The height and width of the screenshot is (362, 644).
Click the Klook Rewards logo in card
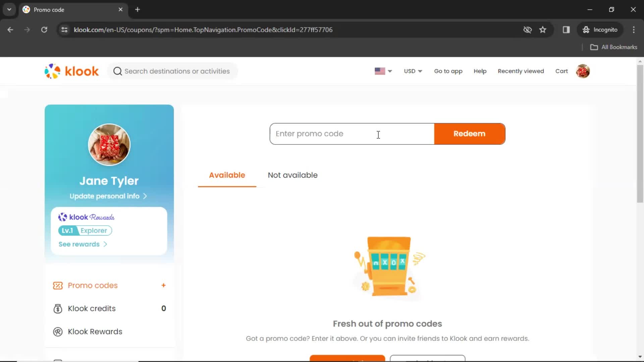86,217
